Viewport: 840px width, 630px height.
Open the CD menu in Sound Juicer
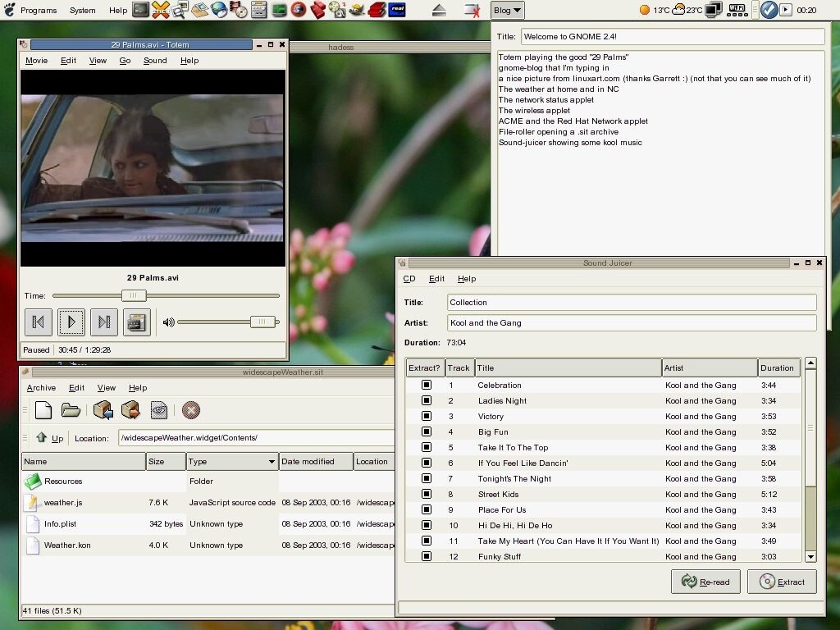coord(409,278)
